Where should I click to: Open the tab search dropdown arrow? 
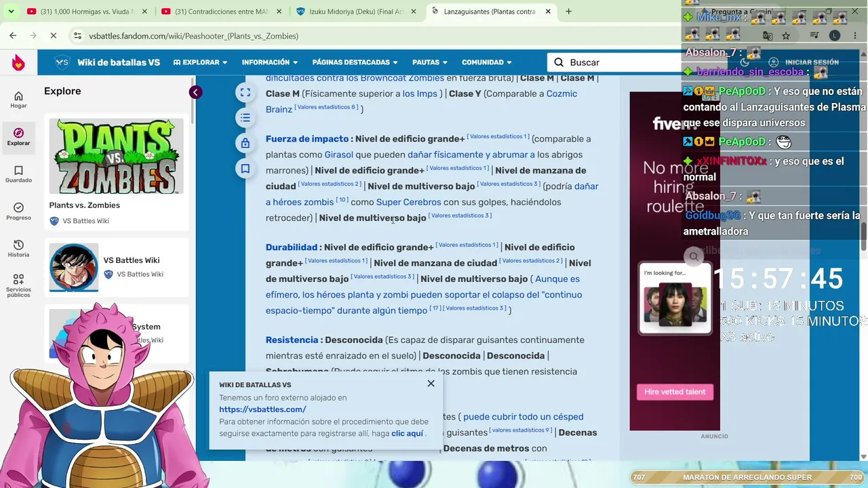coord(11,12)
